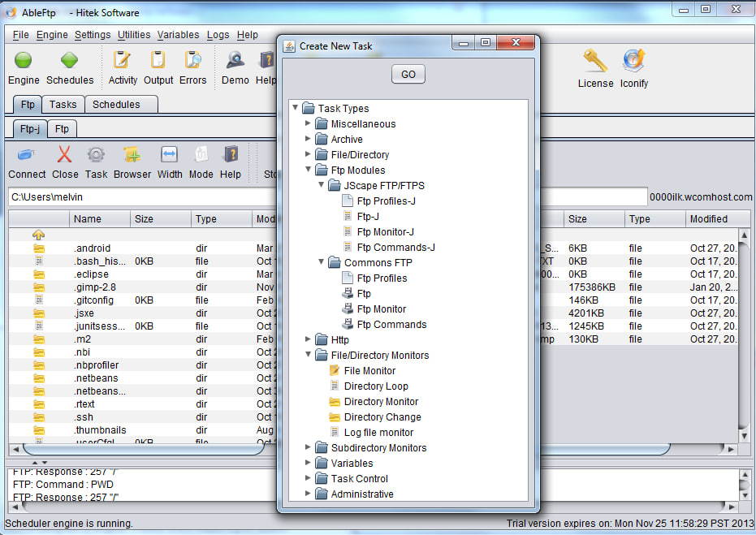Collapse the File/Directory Monitors node
Viewport: 756px width, 535px height.
click(308, 355)
